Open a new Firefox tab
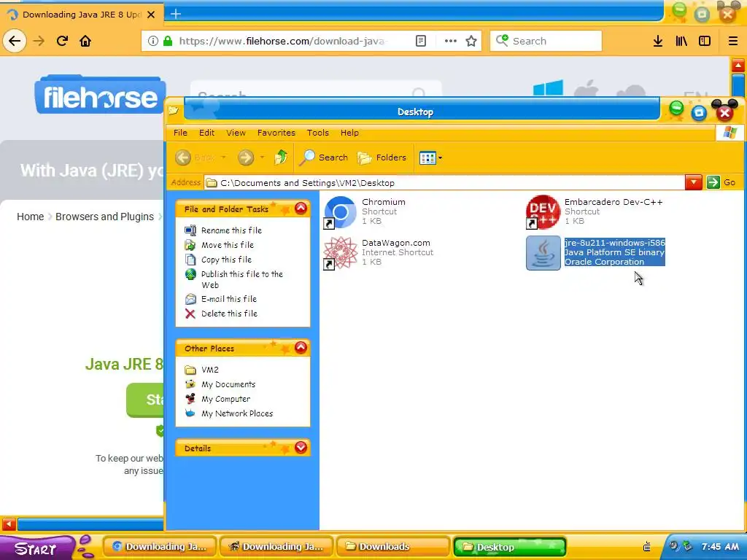 (x=176, y=14)
